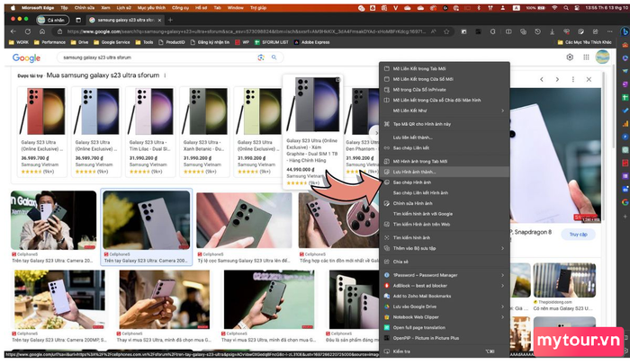Show the previous image in the preview panel

click(x=542, y=79)
